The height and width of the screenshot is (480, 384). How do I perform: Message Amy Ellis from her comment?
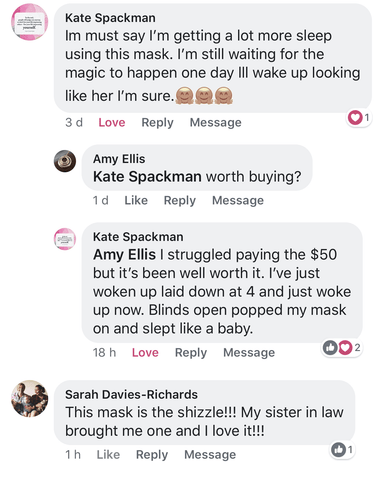[x=238, y=200]
